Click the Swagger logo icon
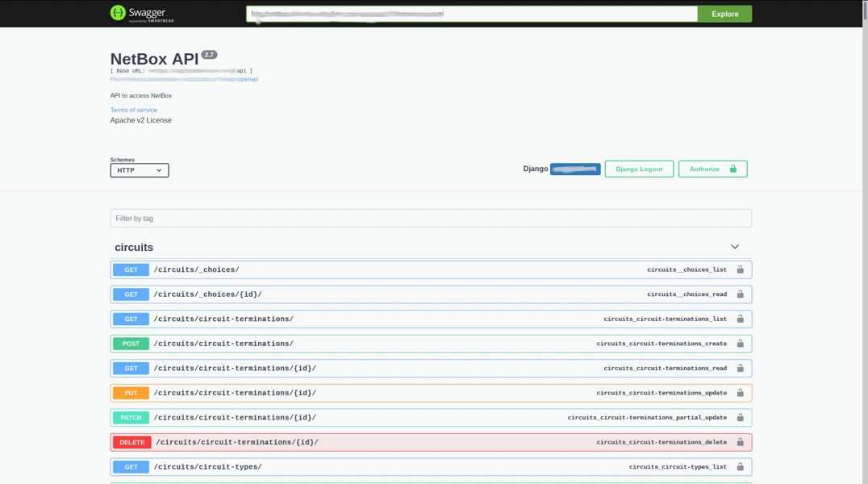This screenshot has height=484, width=868. [x=118, y=13]
